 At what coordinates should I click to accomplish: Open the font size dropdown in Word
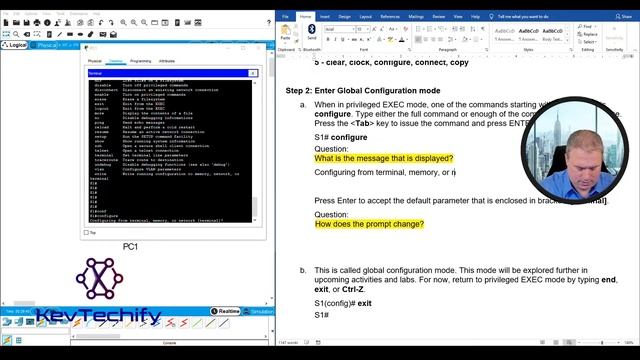[x=368, y=29]
